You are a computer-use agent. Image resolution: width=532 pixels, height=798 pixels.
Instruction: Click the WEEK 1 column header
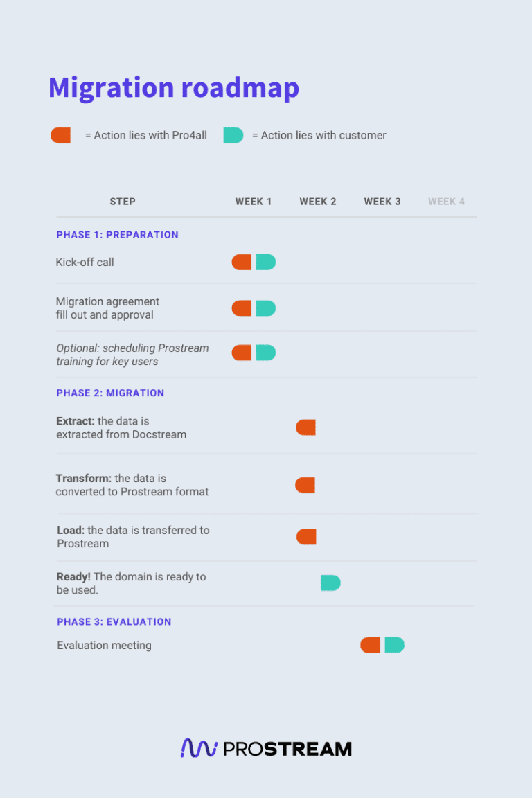tap(254, 202)
